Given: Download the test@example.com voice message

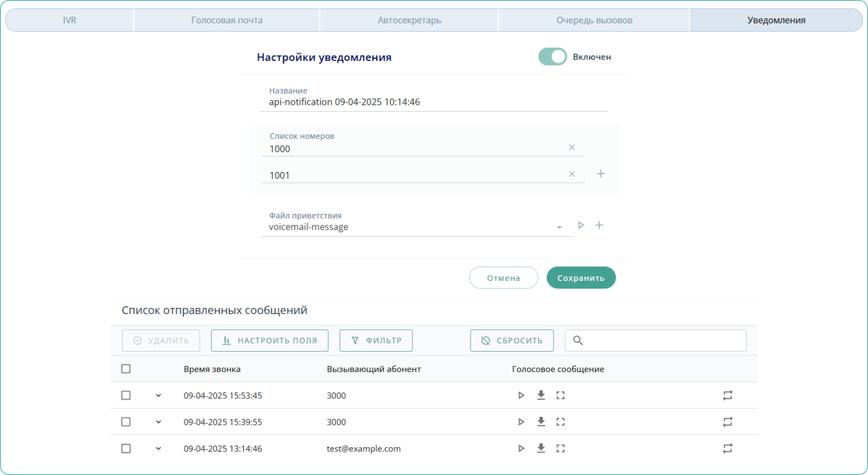Looking at the screenshot, I should point(541,449).
